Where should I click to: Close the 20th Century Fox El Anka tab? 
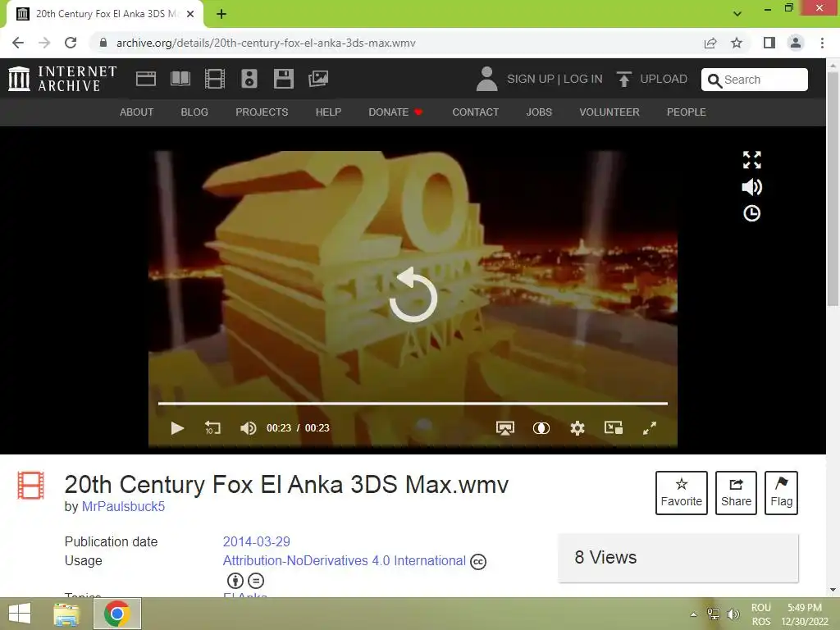[x=190, y=14]
